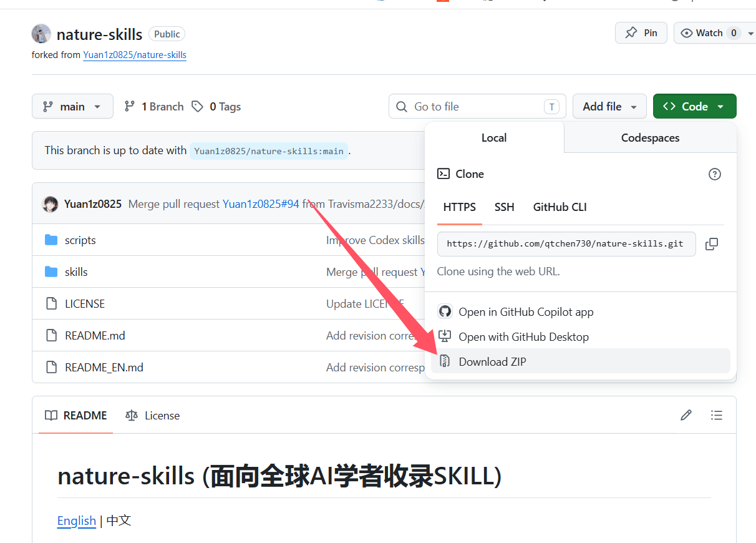Open the Yuan1z0825#94 pull request link
Image resolution: width=756 pixels, height=543 pixels.
pos(261,204)
